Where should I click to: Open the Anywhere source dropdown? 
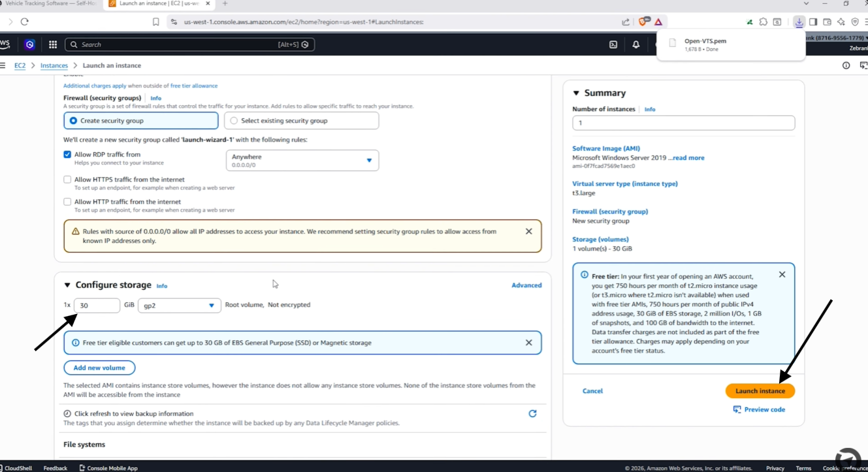click(302, 161)
